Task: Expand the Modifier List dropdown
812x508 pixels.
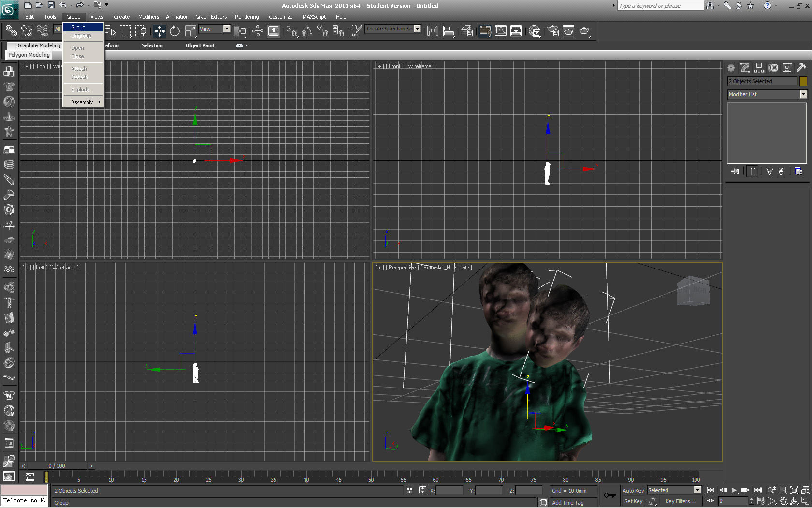Action: [x=767, y=94]
